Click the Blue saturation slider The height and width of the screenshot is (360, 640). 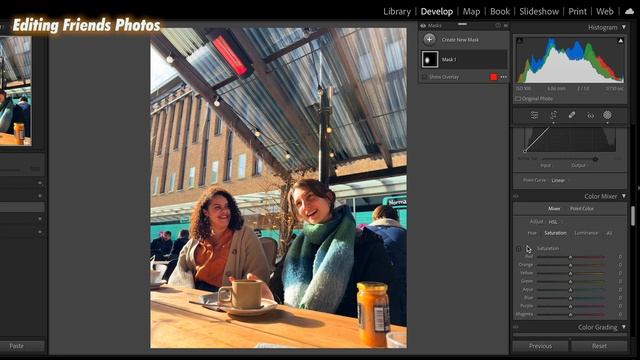coord(571,298)
